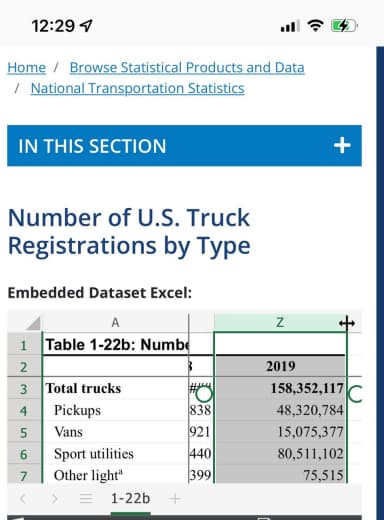Select the 2019 header cell
Image resolution: width=384 pixels, height=520 pixels.
[x=280, y=366]
